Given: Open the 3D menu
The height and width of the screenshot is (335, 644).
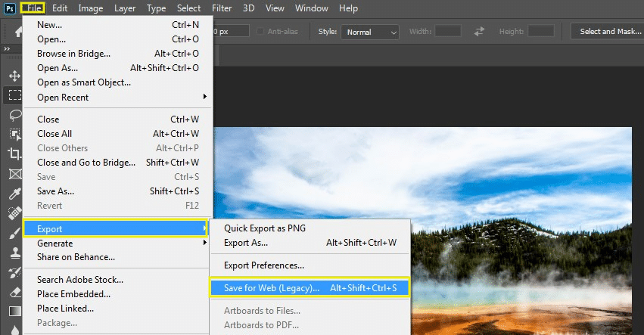Looking at the screenshot, I should (x=248, y=8).
